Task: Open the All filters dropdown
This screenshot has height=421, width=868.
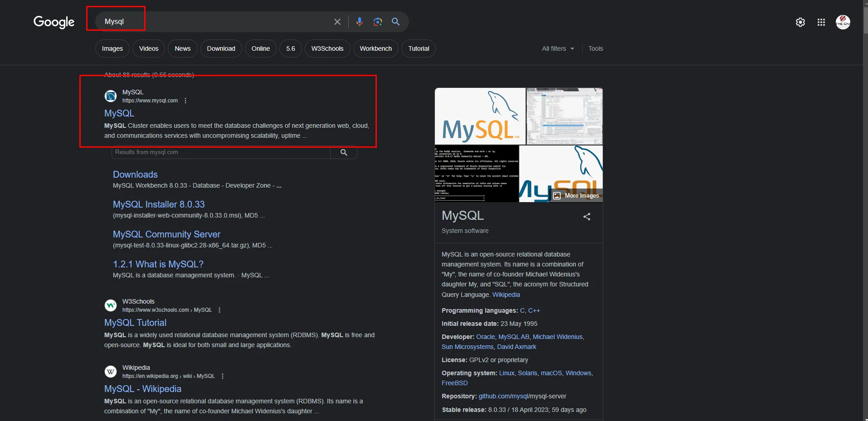Action: click(557, 48)
